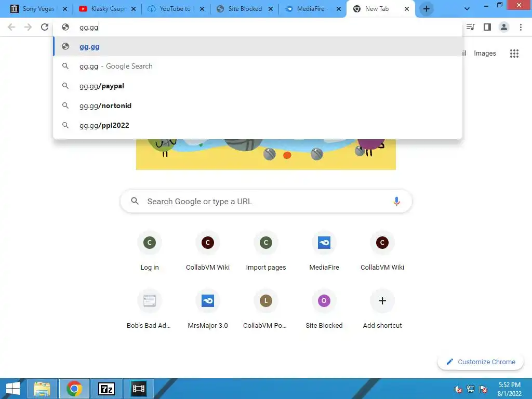This screenshot has width=532, height=399.
Task: Open the first CollabVM Wiki shortcut, beside Log in
Action: click(x=208, y=251)
